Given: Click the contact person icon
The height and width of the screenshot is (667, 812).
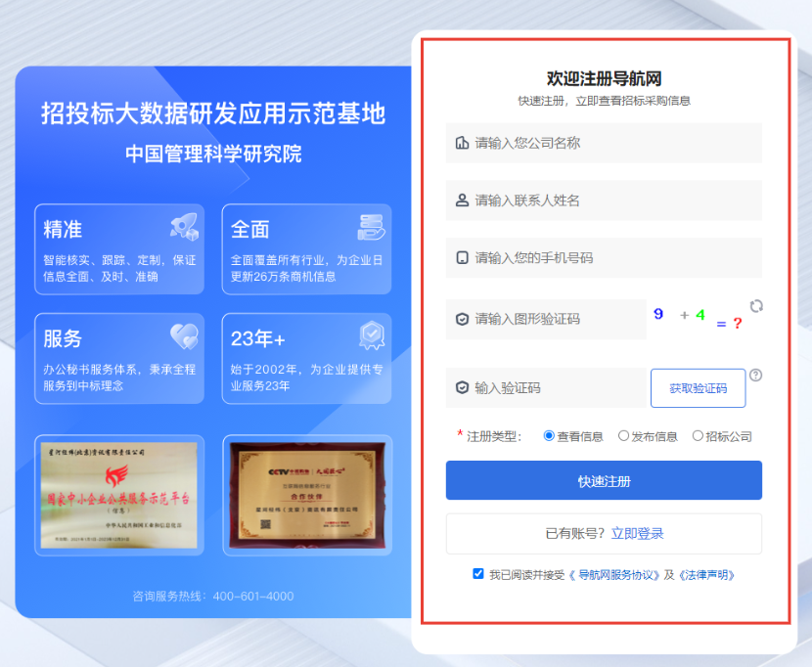Looking at the screenshot, I should tap(462, 200).
